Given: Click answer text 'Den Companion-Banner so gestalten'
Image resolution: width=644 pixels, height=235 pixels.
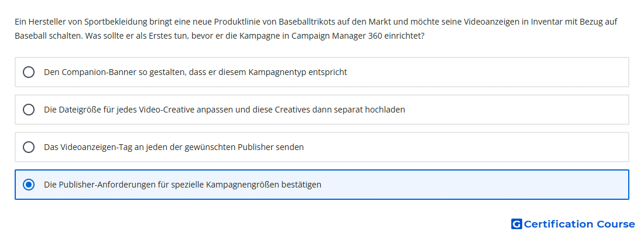Looking at the screenshot, I should 115,72.
